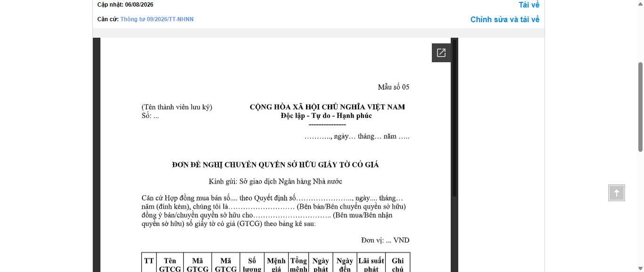
Task: Click the Tổng mệnh column header
Action: (x=299, y=262)
